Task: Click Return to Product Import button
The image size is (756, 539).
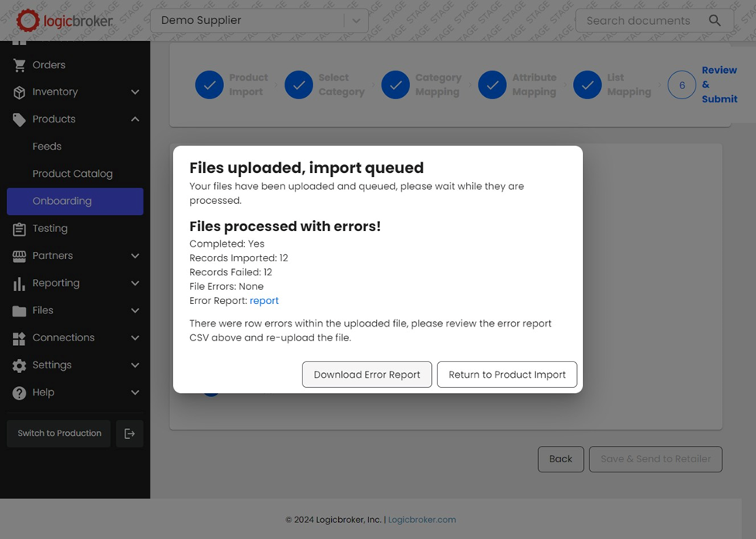Action: click(507, 375)
